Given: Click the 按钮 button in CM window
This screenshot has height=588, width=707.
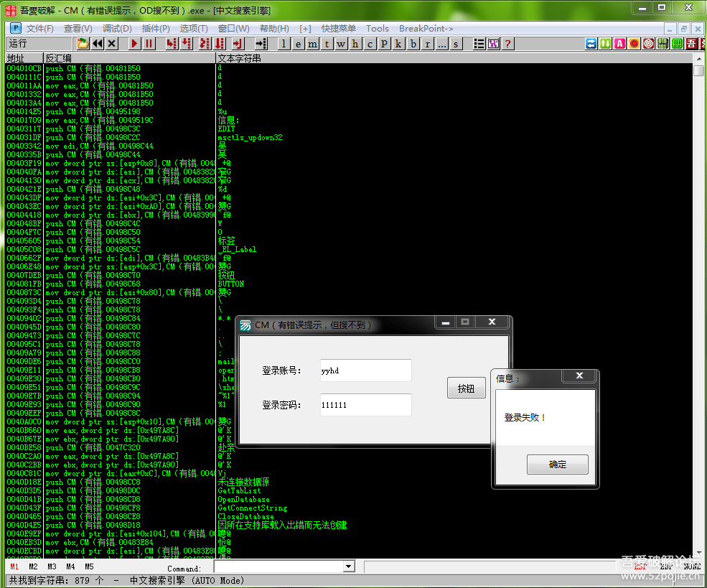Looking at the screenshot, I should point(466,388).
